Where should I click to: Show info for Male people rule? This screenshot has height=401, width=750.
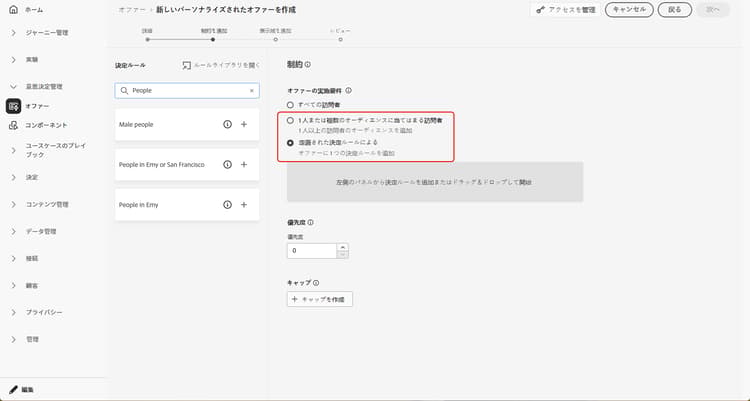(228, 124)
